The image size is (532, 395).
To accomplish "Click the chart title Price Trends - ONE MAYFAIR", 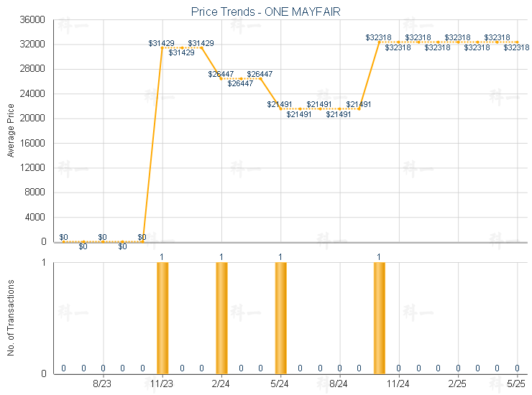I will [265, 11].
